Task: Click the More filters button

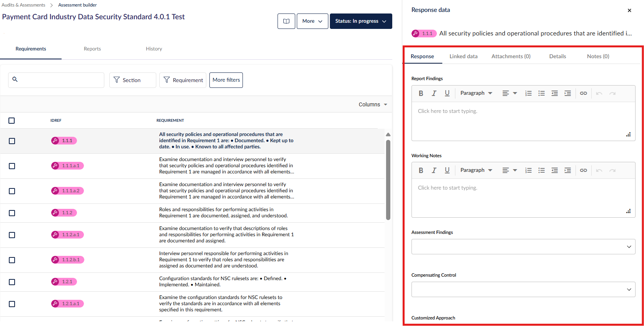Action: click(226, 80)
